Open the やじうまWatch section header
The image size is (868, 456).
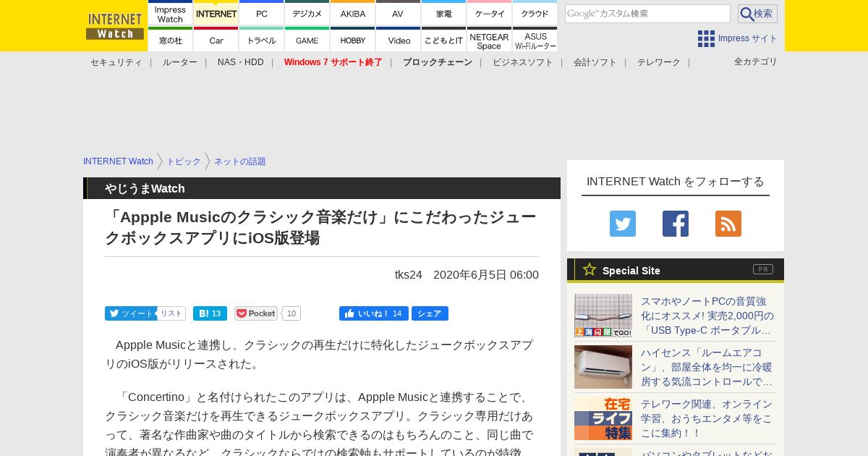pos(145,189)
